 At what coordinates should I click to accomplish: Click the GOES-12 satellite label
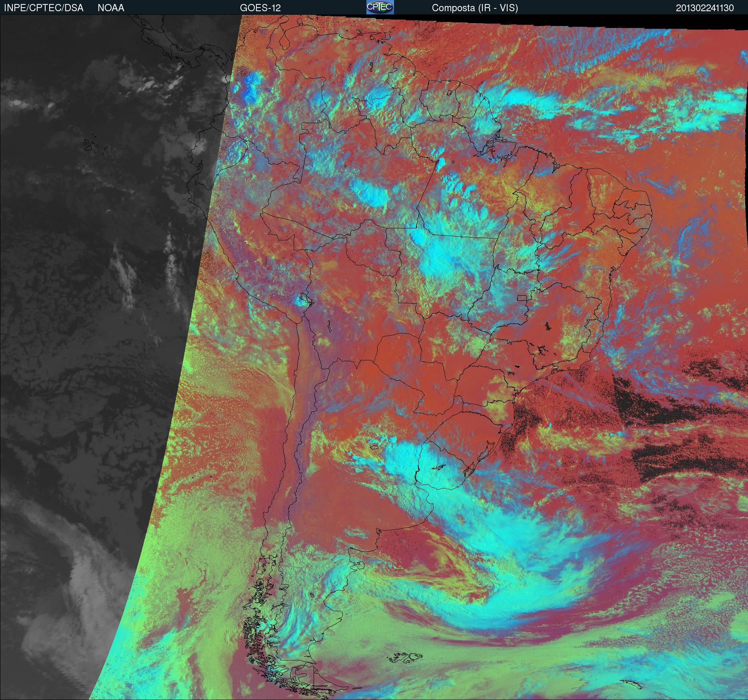click(260, 8)
